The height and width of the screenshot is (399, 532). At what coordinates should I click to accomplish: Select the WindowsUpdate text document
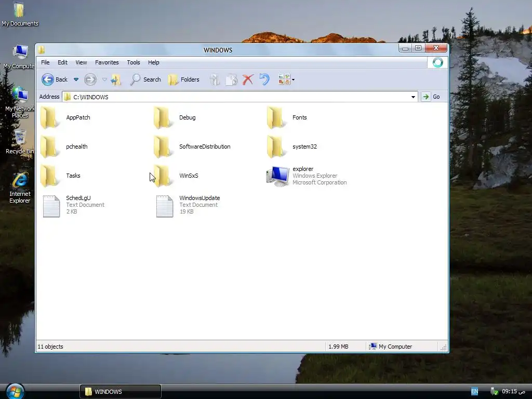(x=187, y=205)
